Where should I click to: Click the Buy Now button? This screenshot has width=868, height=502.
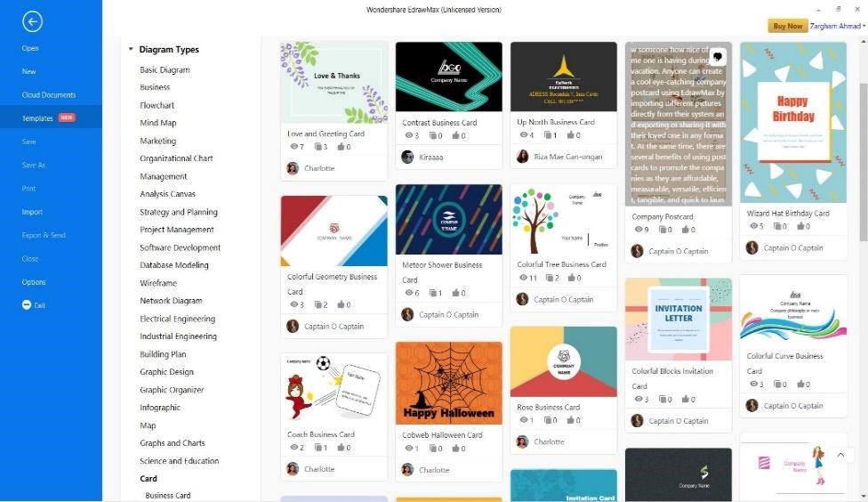788,26
